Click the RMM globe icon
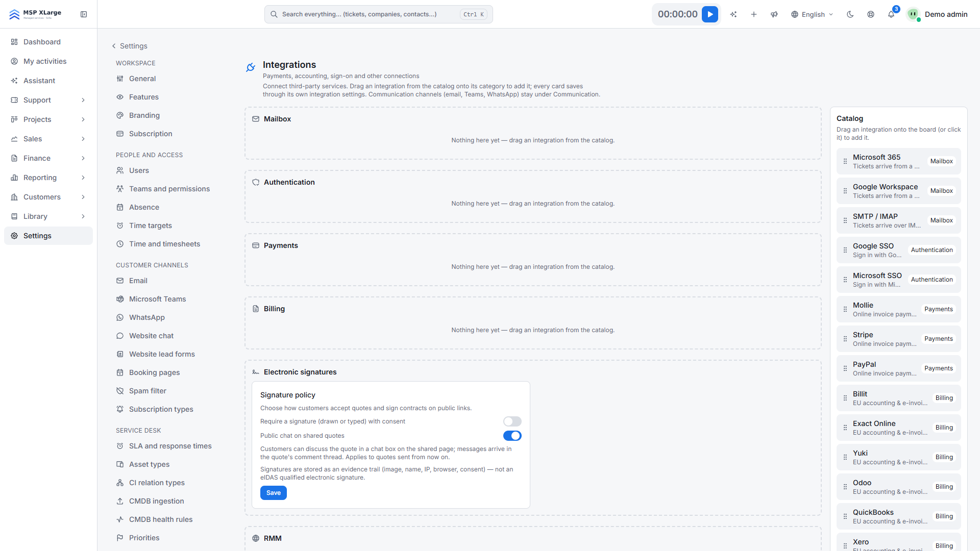This screenshot has height=551, width=980. [x=256, y=538]
